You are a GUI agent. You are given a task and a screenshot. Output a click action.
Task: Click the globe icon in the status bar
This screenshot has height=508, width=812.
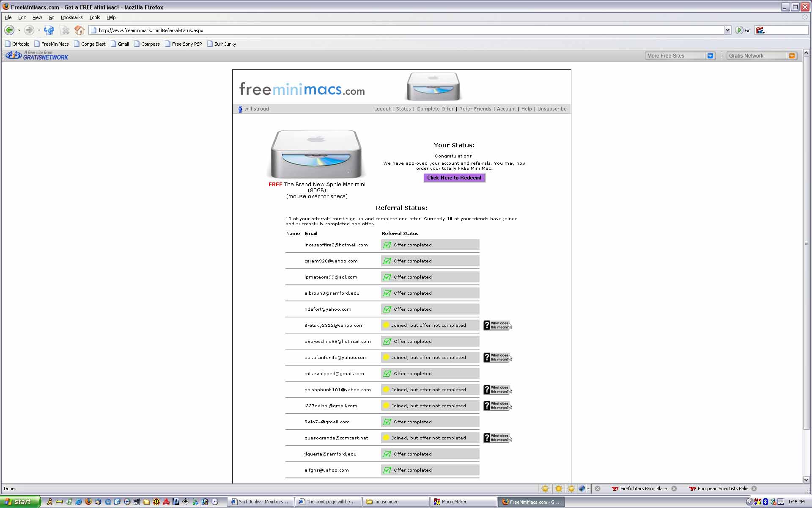pos(582,489)
